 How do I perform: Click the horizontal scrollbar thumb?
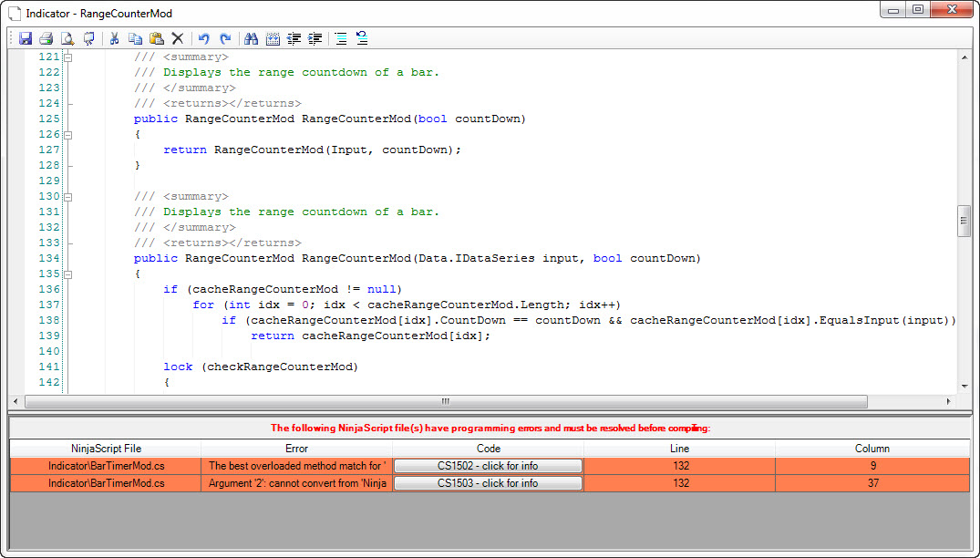point(446,401)
